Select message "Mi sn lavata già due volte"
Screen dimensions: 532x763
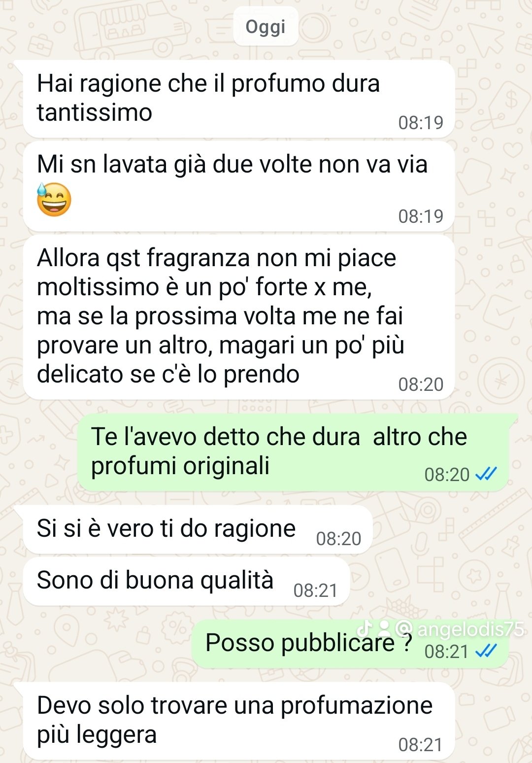(238, 186)
